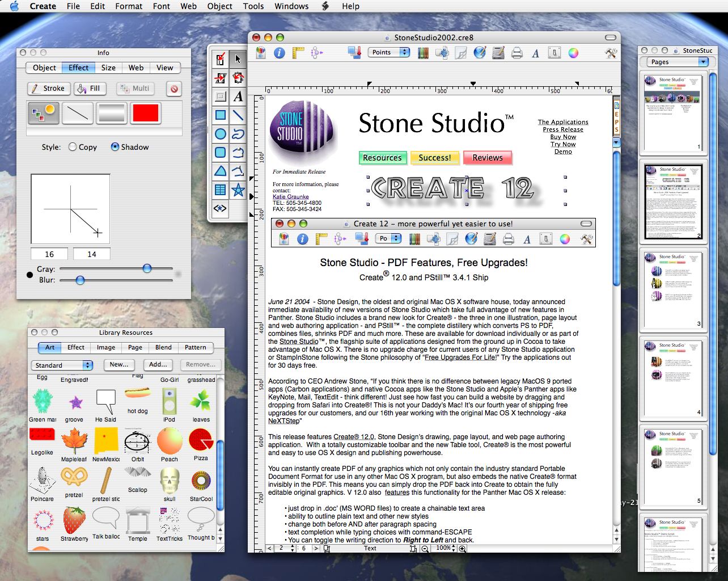728x581 pixels.
Task: Open the blue Info inspector toolbar icon
Action: pyautogui.click(x=279, y=53)
